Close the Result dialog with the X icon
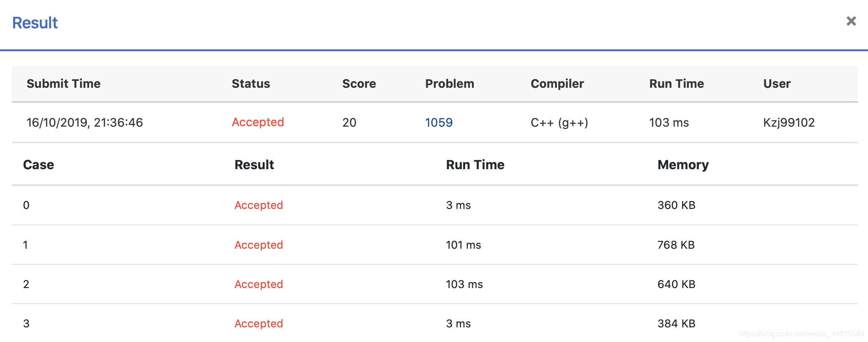The width and height of the screenshot is (868, 342). click(851, 21)
